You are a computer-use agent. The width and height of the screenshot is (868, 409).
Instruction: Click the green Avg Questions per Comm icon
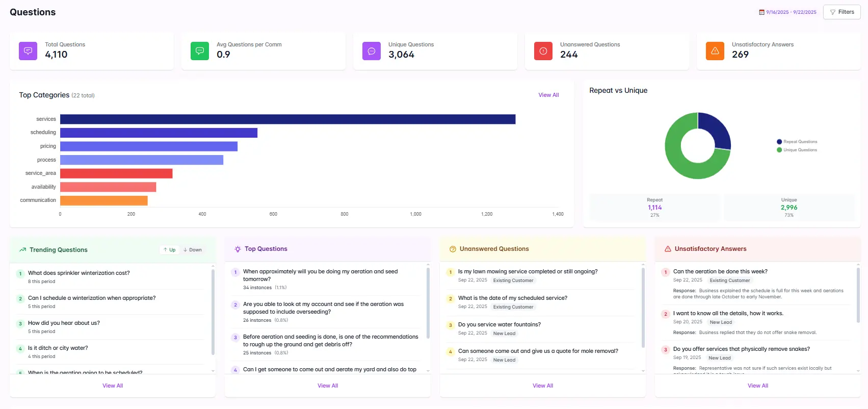[200, 51]
